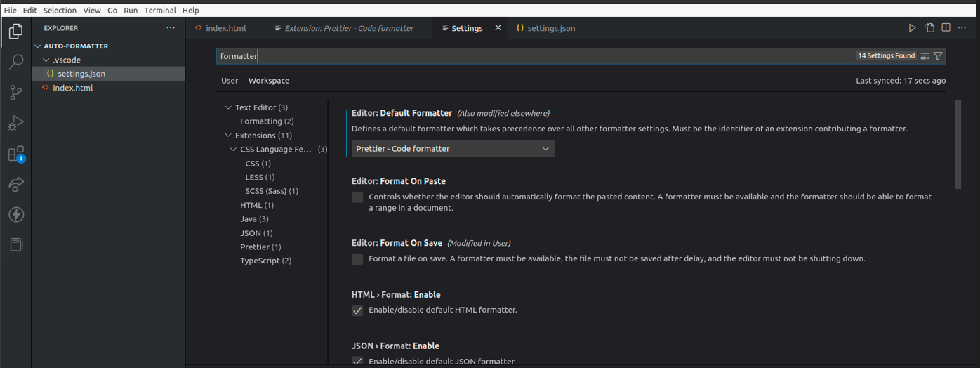980x368 pixels.
Task: Open the Search view in activity bar
Action: point(15,63)
